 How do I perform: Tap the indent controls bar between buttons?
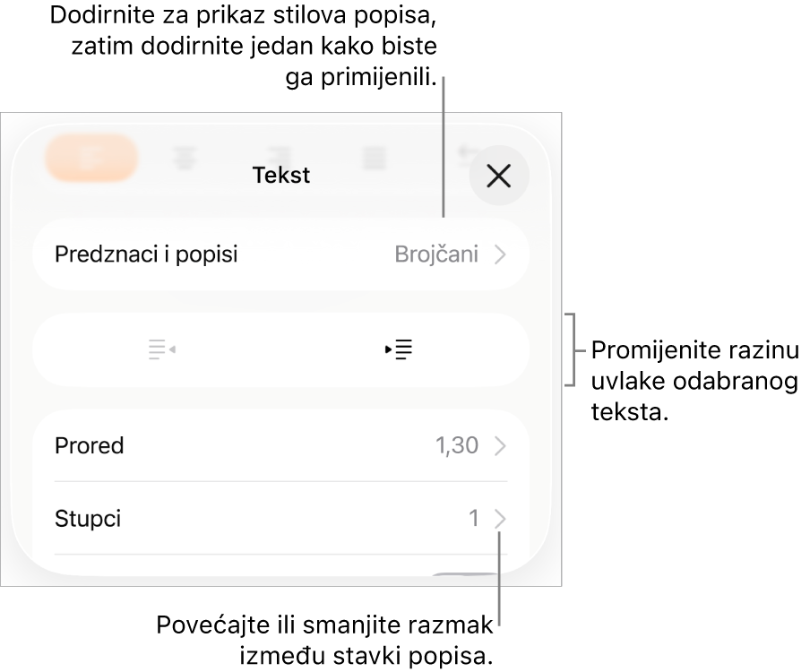pos(281,349)
